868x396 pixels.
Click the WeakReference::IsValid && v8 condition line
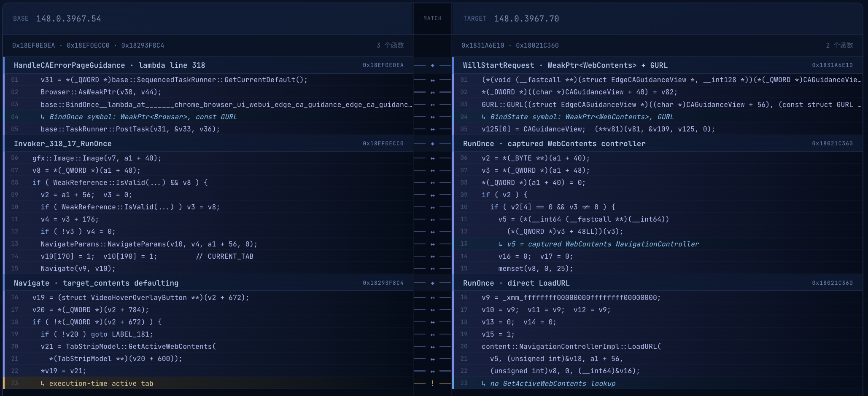(x=208, y=182)
